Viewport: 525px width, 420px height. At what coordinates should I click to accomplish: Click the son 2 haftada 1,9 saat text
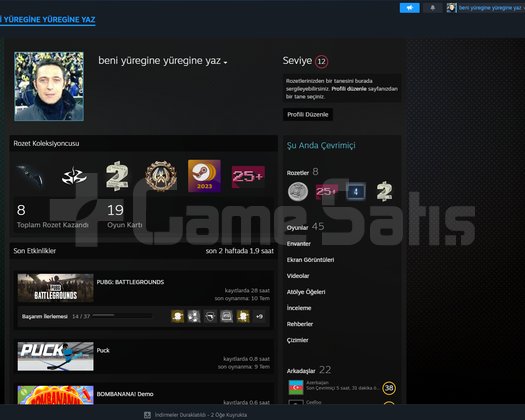pyautogui.click(x=240, y=251)
